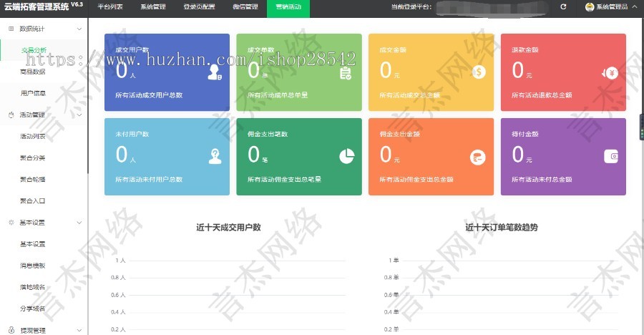The image size is (644, 335).
Task: Click the 近十天成交用户数 chart title
Action: coord(228,228)
